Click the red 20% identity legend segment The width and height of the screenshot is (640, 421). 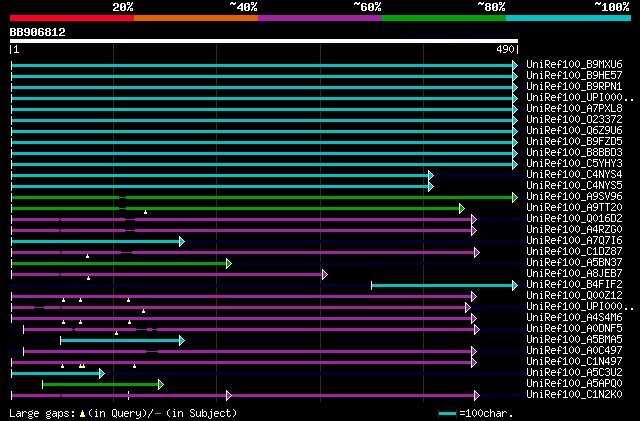pos(72,18)
